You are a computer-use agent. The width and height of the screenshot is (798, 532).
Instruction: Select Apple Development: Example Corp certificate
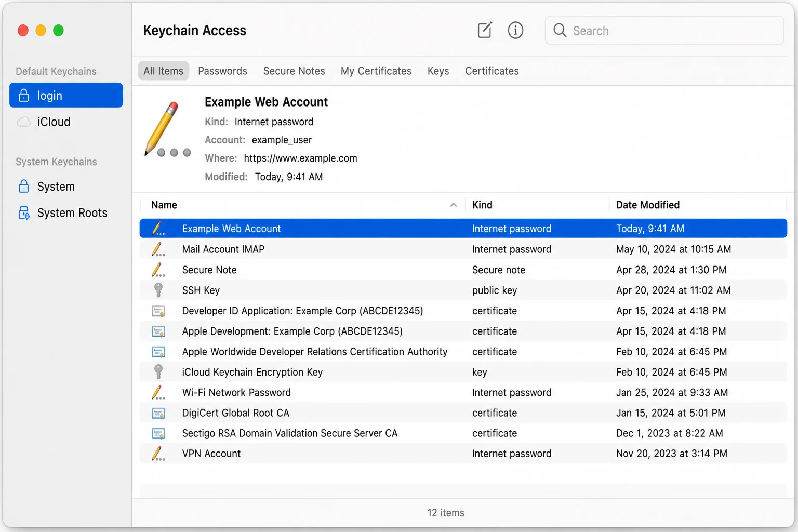click(292, 331)
